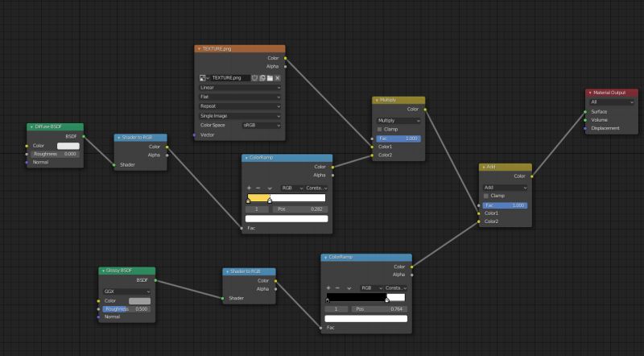
Task: Click Normal input socket of Diffuse BSDF
Action: 27,163
